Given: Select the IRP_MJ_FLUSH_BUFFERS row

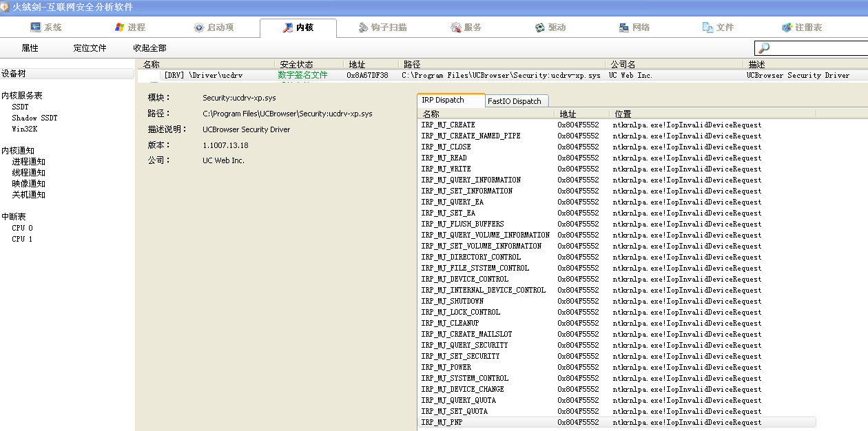Looking at the screenshot, I should 617,224.
